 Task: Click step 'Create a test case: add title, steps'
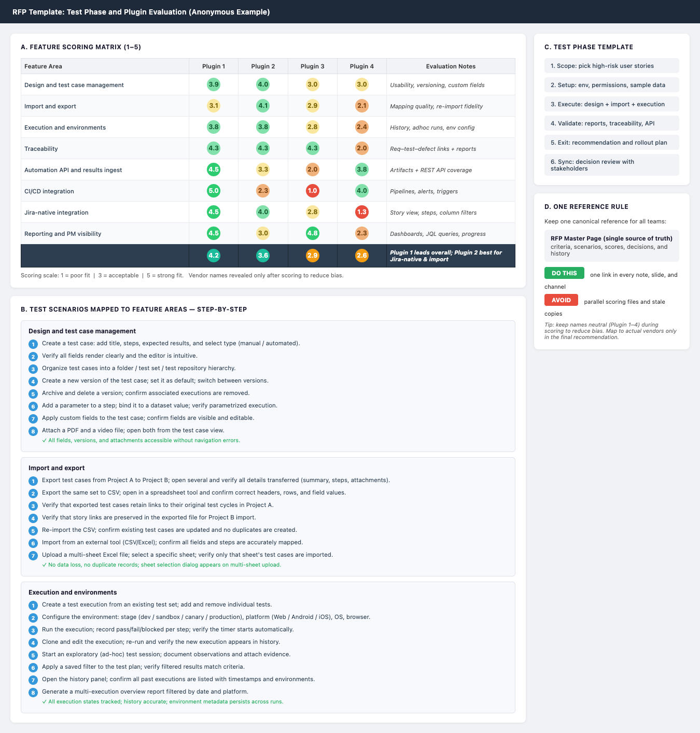click(x=171, y=343)
